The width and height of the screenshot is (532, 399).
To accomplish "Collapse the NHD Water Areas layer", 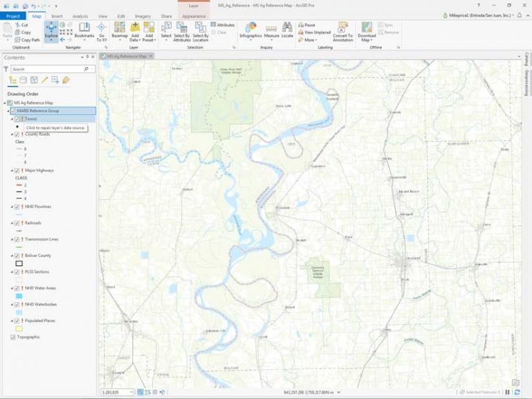I will coord(12,288).
